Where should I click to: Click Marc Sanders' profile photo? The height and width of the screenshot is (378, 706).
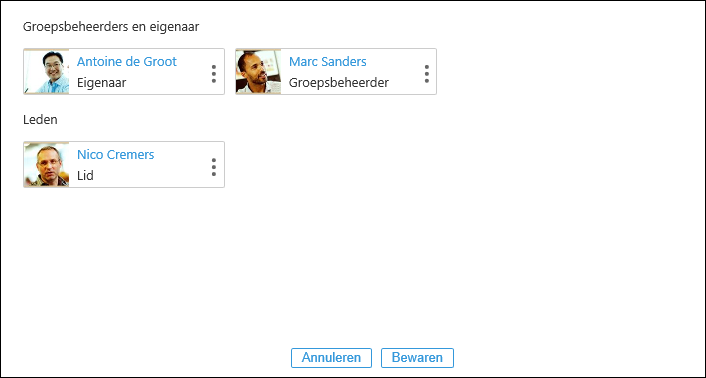258,72
